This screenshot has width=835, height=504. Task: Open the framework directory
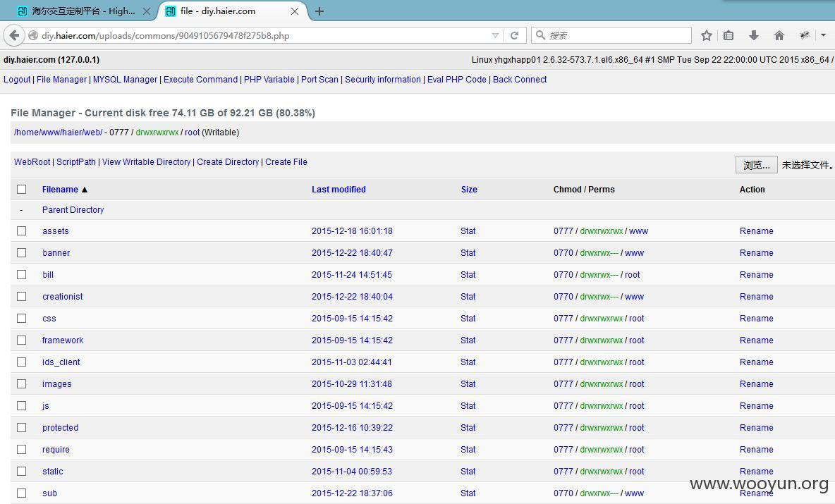(x=63, y=340)
